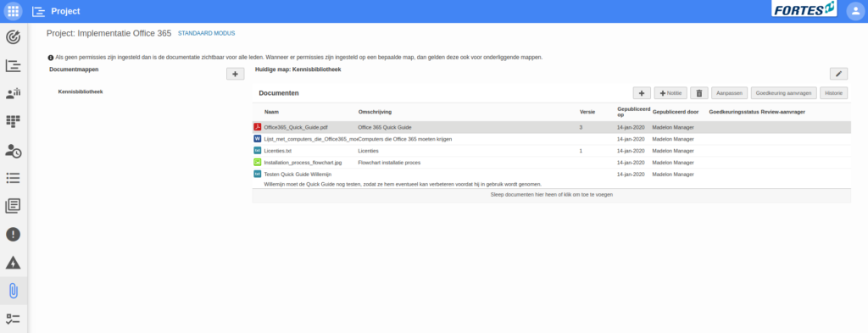Screen dimensions: 868x333
Task: Open the checklist icon in sidebar
Action: click(14, 319)
